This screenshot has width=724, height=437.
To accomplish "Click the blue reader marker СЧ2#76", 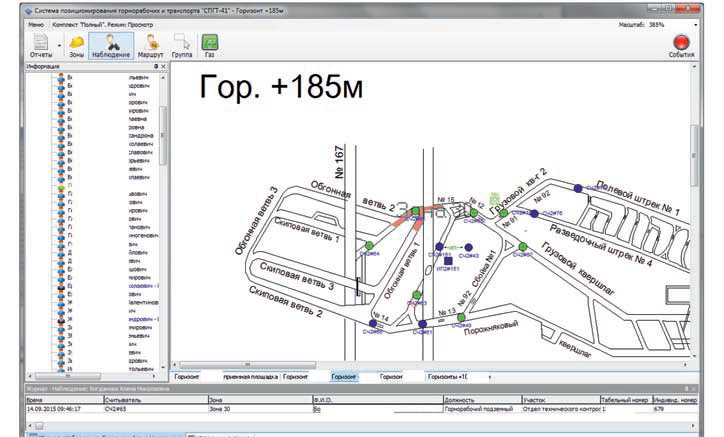I will click(534, 213).
